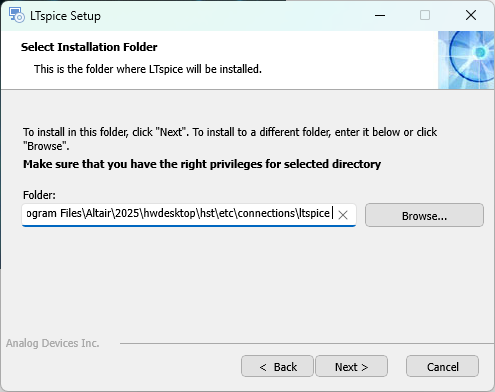
Task: Place cursor on 'Altair' in folder path
Action: point(98,213)
